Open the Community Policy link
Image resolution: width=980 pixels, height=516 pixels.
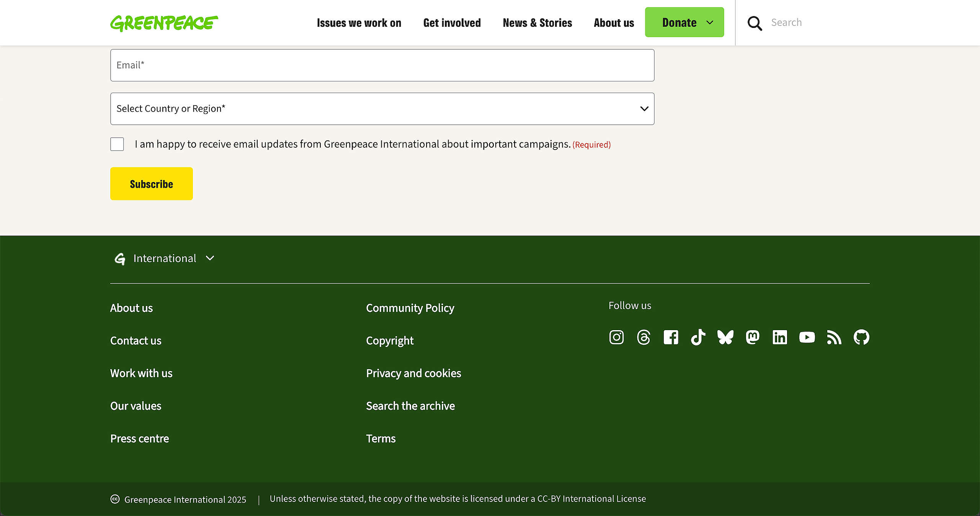[x=410, y=308]
